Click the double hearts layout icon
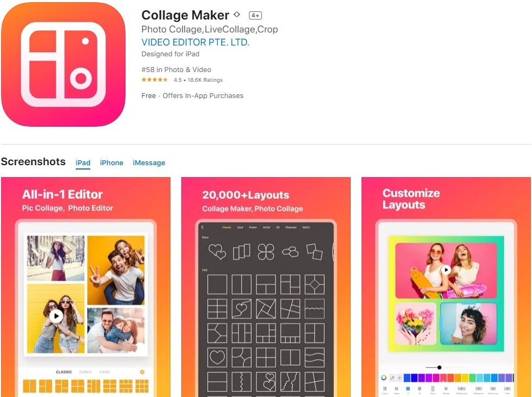Image resolution: width=532 pixels, height=397 pixels. [x=217, y=252]
